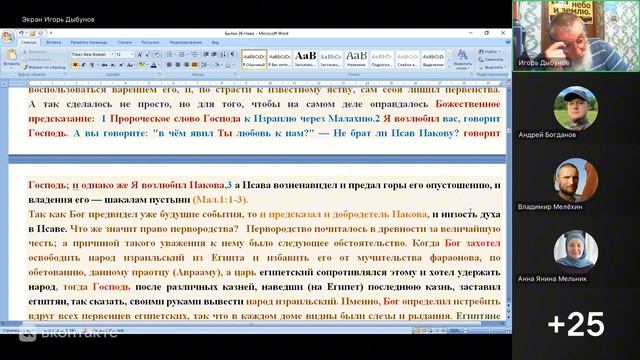Viewport: 640px width, 360px height.
Task: Click the Change Styles button
Action: pyautogui.click(x=462, y=60)
